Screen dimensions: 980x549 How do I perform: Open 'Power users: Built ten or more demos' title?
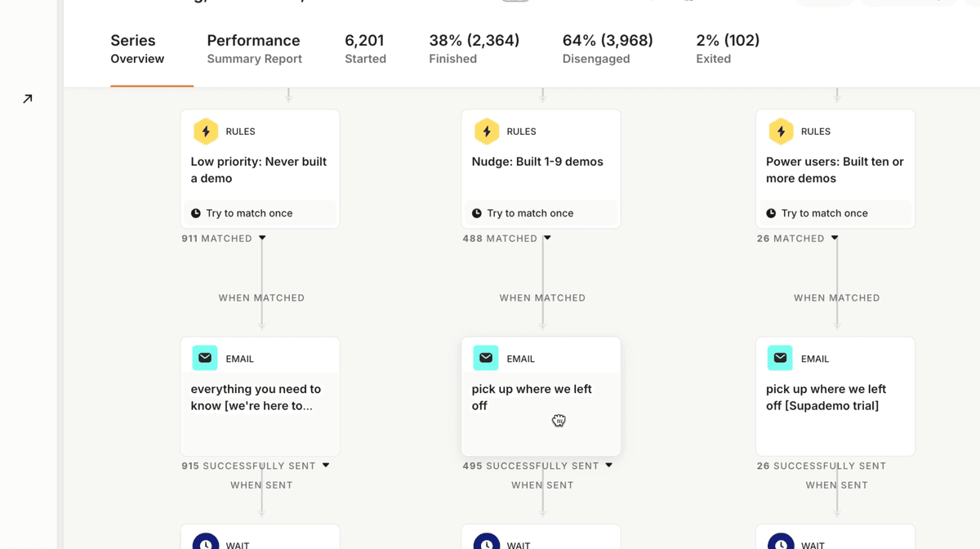(x=835, y=170)
